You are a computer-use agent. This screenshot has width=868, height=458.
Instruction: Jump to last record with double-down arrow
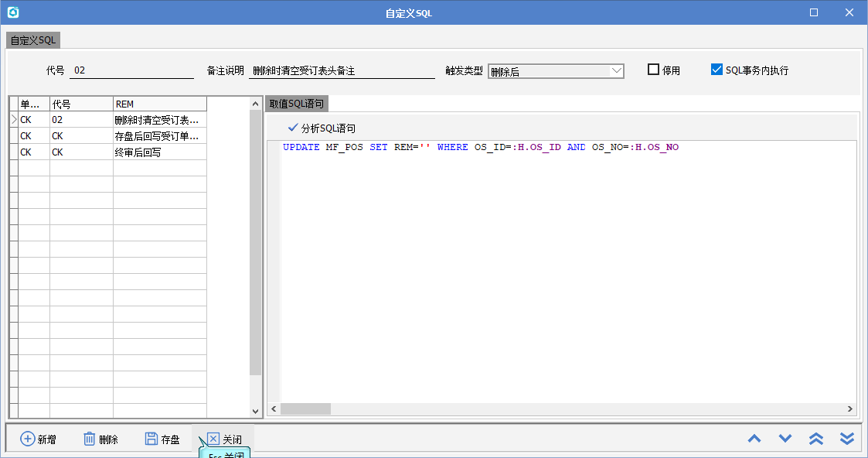pos(847,439)
